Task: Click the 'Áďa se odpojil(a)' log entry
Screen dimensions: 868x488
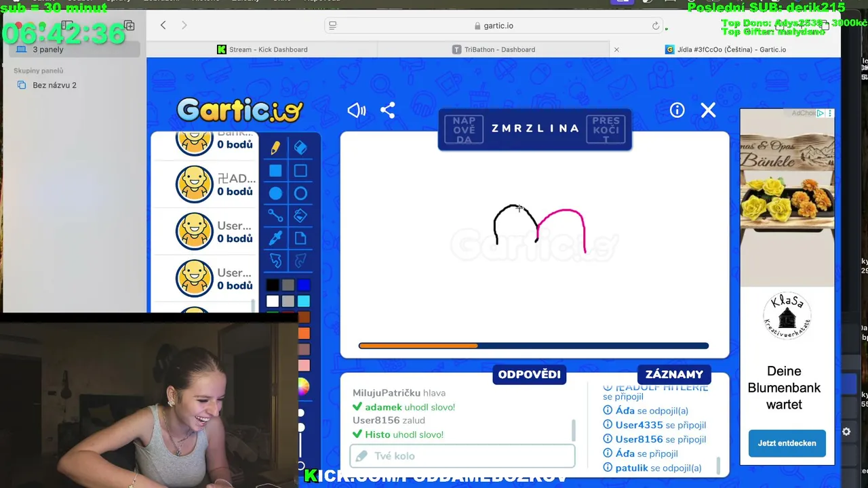Action: pos(646,411)
